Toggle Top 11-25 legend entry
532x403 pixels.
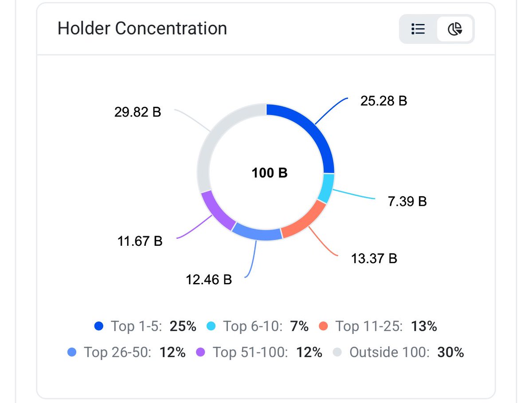click(x=378, y=327)
